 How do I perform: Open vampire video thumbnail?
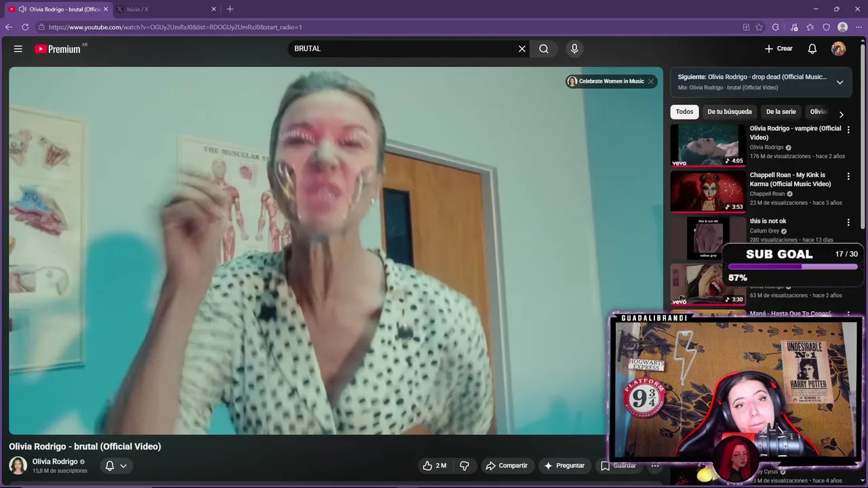(x=708, y=145)
